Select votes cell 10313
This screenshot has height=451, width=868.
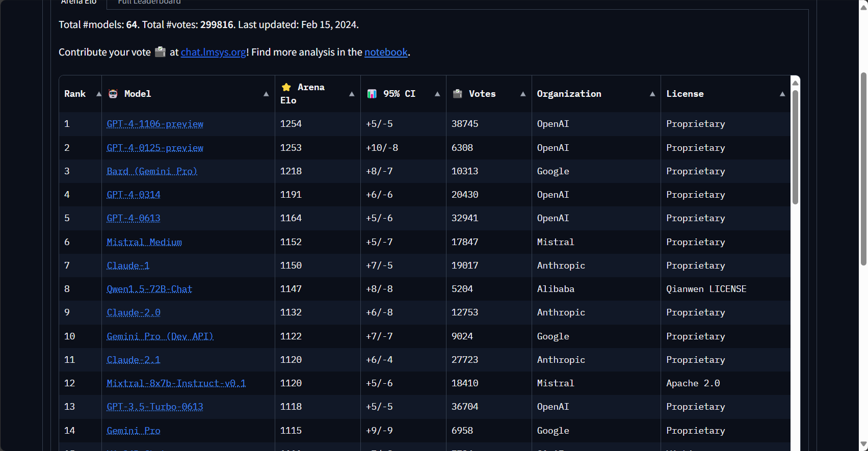point(465,171)
